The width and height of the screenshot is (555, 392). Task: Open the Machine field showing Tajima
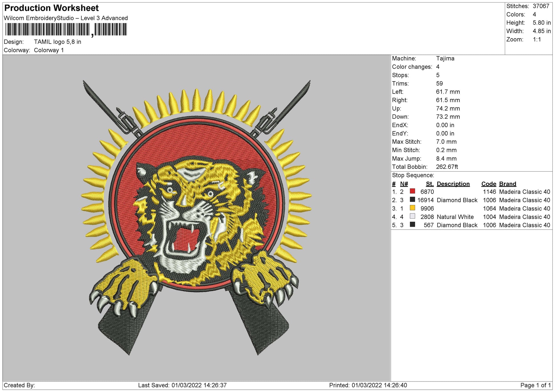coord(445,59)
